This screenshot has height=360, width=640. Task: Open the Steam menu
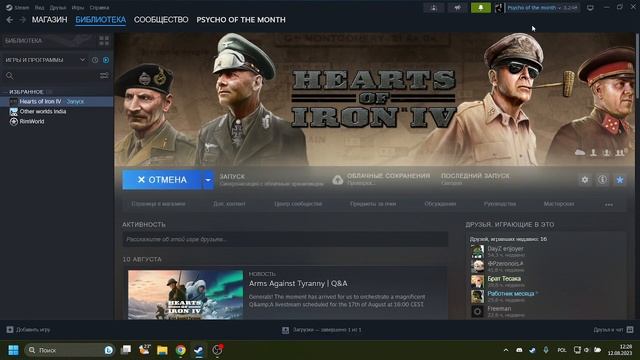click(x=17, y=8)
